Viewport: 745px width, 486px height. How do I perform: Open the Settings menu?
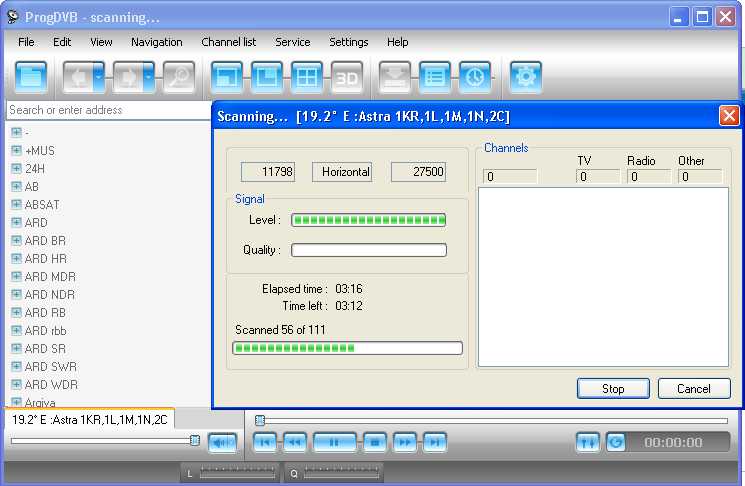349,42
